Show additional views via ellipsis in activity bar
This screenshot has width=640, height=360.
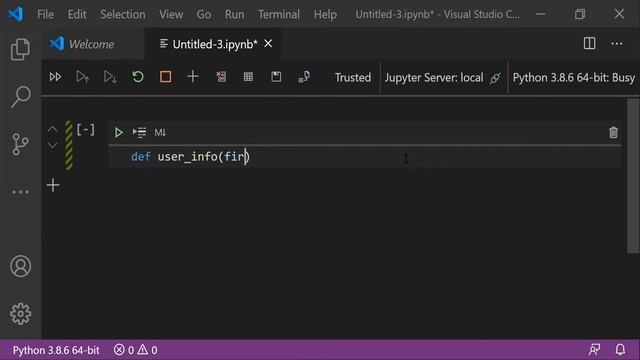coord(20,192)
